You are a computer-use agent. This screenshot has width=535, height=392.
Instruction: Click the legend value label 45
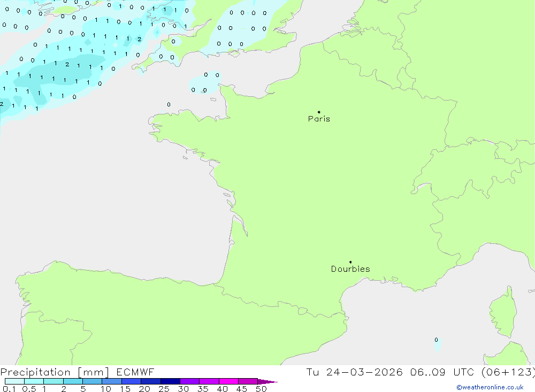(242, 389)
